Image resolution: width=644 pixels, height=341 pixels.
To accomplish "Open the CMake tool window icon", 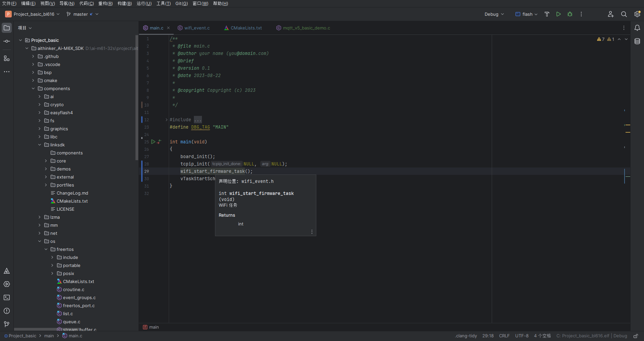I will pyautogui.click(x=7, y=271).
